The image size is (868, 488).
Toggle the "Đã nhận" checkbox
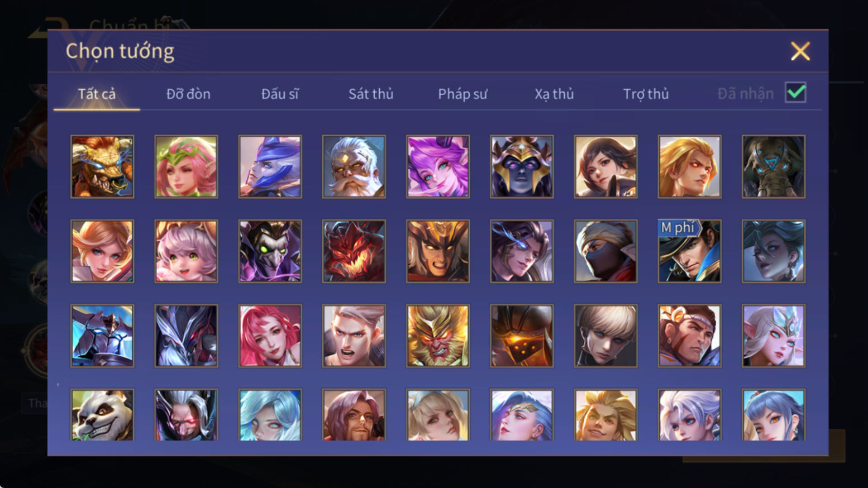tap(795, 93)
